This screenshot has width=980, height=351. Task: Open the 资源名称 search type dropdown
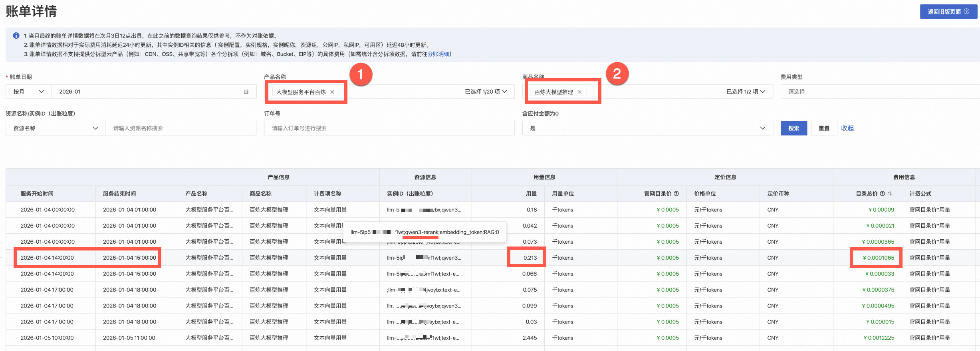coord(56,128)
